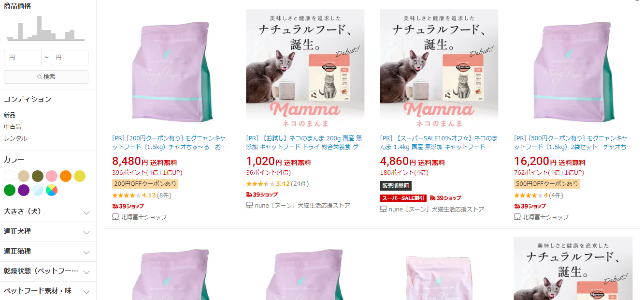644x300 pixels.
Task: Click the minimum price input field
Action: (x=23, y=58)
